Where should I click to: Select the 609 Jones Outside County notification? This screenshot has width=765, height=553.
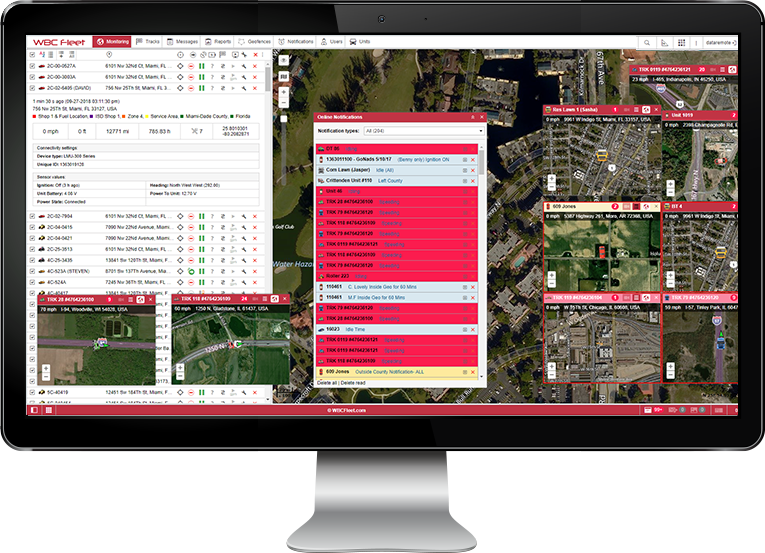coord(397,372)
